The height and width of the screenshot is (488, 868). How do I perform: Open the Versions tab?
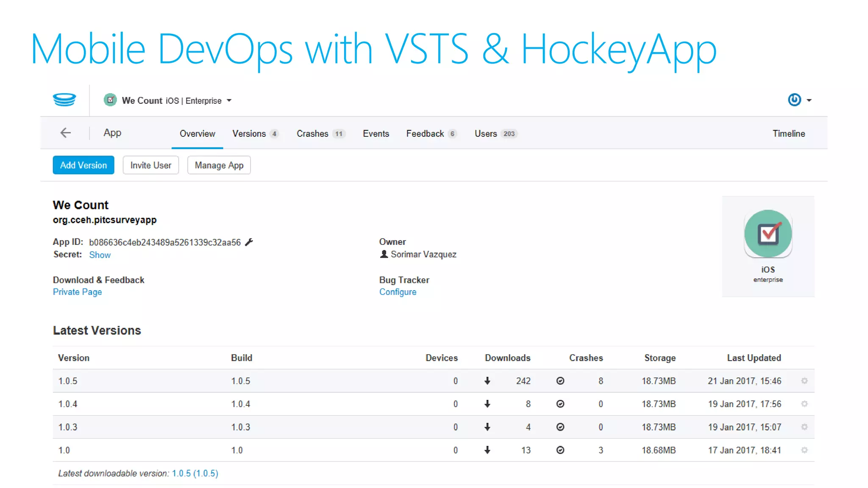click(256, 133)
